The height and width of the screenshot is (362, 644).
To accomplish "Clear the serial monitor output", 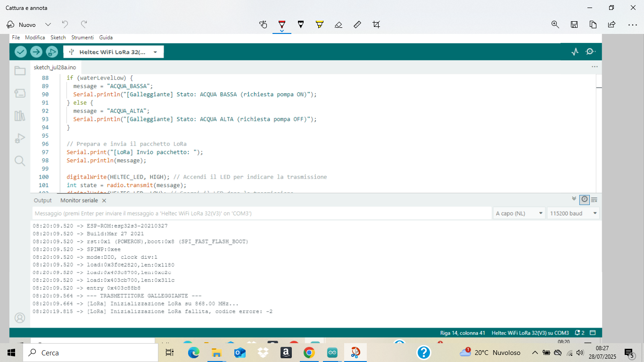I will click(594, 199).
